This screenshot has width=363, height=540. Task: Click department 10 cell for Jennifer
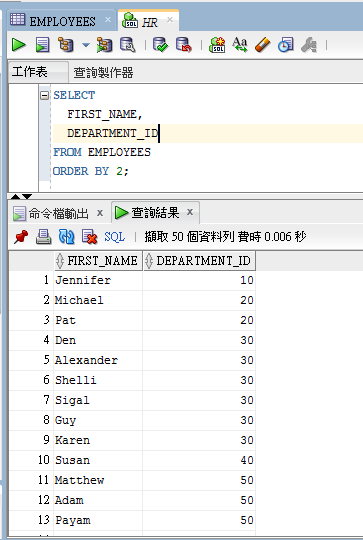199,280
